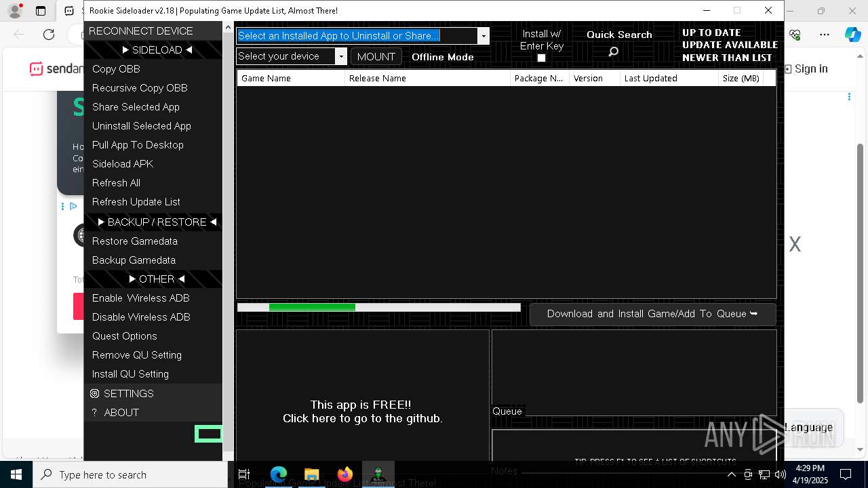Filter by NEWER THAN LIST label
Screen dimensions: 868x488
[727, 58]
